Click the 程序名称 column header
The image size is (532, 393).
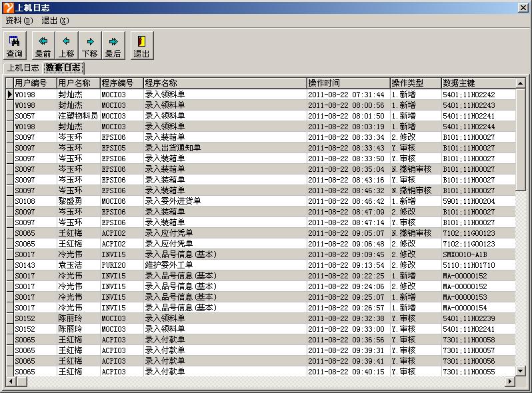coord(225,83)
